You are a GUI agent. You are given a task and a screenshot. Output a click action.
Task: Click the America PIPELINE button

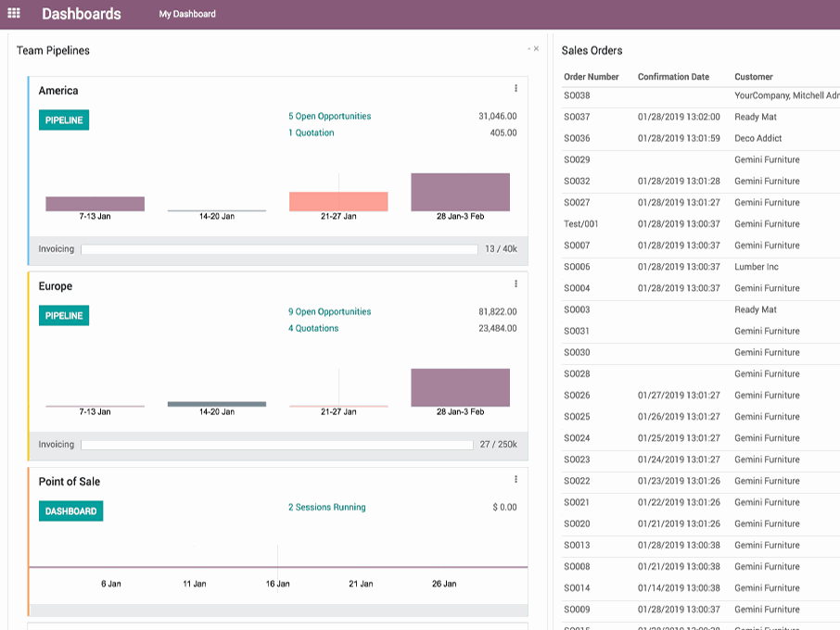click(64, 120)
